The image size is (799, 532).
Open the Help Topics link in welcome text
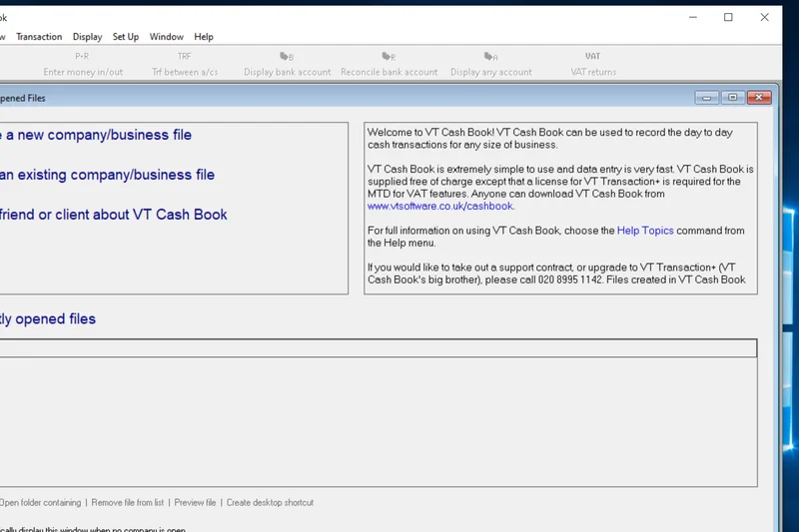coord(645,231)
